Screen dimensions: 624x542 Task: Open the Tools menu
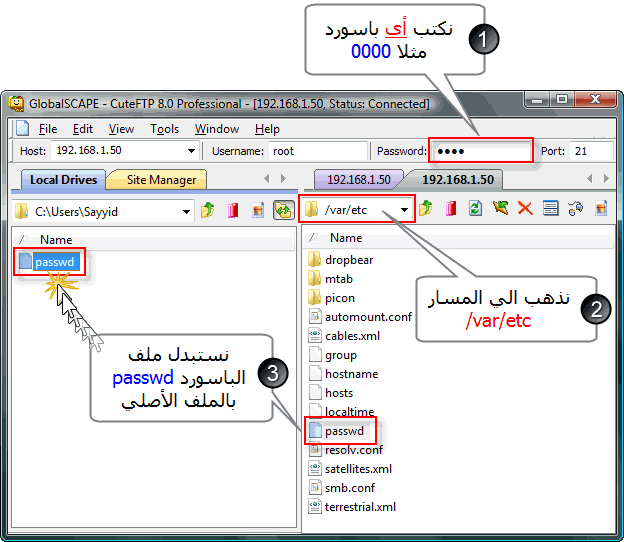point(164,129)
